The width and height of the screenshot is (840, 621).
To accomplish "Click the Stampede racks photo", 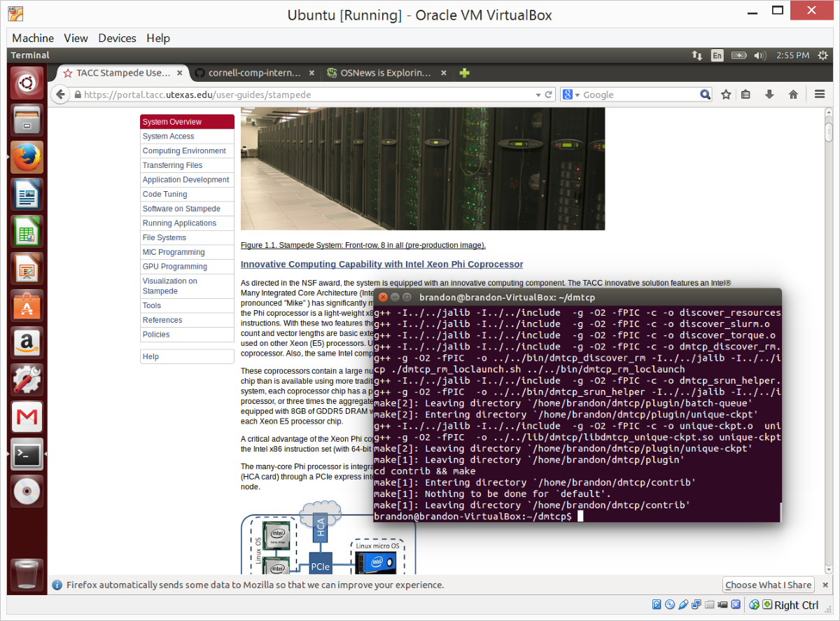I will [x=423, y=169].
